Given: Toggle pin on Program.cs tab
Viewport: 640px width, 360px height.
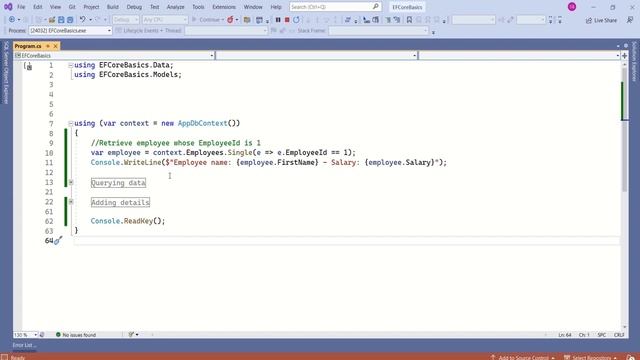Looking at the screenshot, I should coord(48,46).
